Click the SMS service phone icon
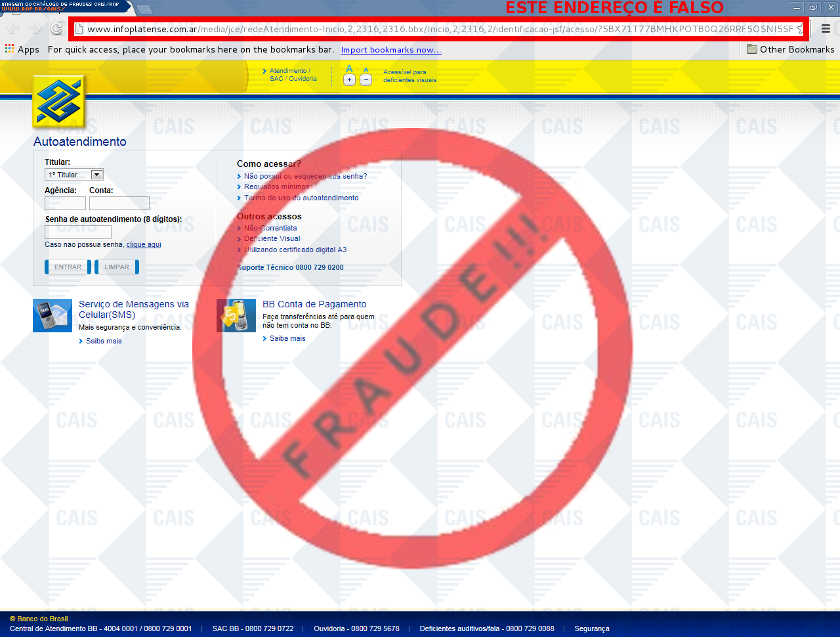The height and width of the screenshot is (637, 840). (x=52, y=316)
